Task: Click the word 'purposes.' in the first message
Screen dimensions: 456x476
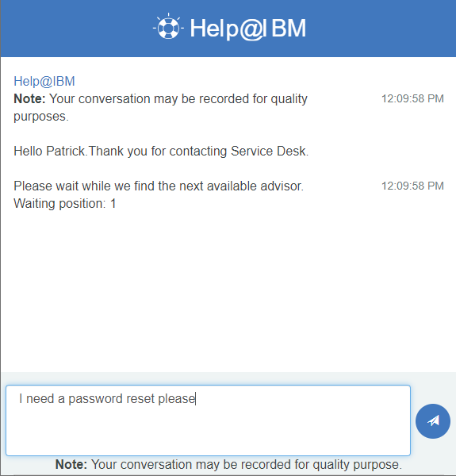Action: tap(41, 117)
